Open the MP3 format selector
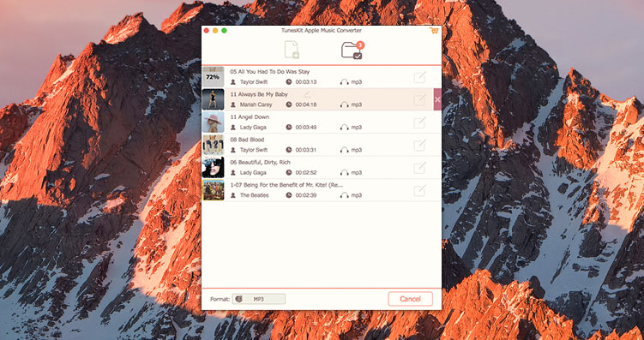 [x=259, y=299]
